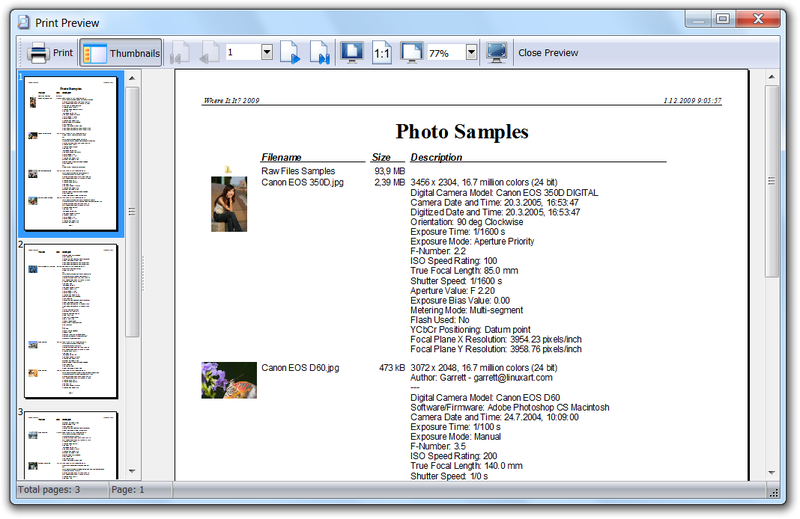Click the Photo Samples heading
This screenshot has height=519, width=800.
pyautogui.click(x=462, y=132)
